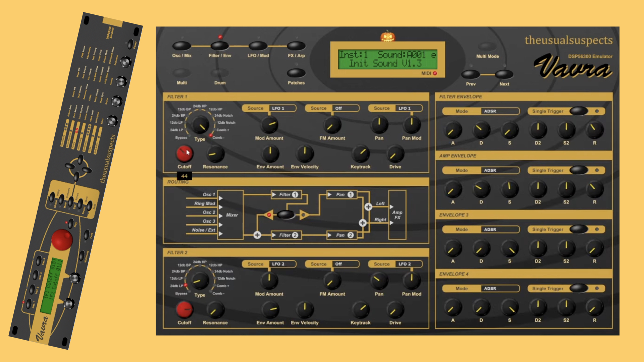
Task: Click the pumpkin icon above the display
Action: click(x=387, y=36)
